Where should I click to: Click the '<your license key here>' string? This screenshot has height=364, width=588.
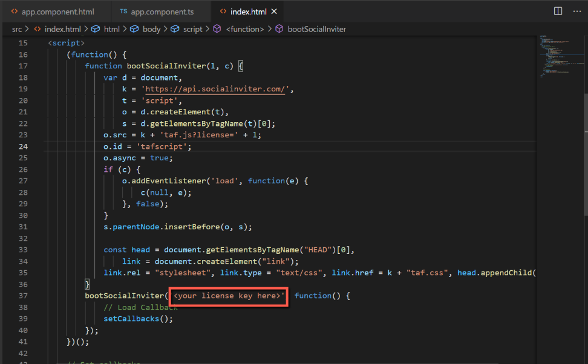pos(229,296)
